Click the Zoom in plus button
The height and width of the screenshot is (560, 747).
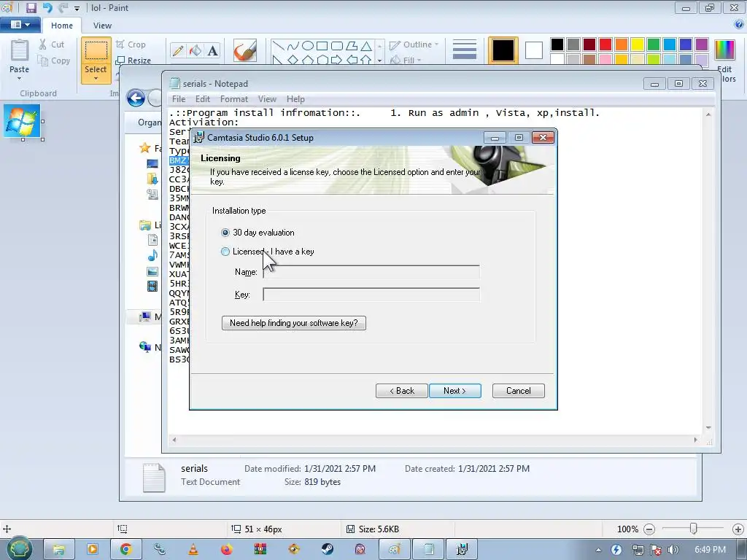[x=738, y=529]
